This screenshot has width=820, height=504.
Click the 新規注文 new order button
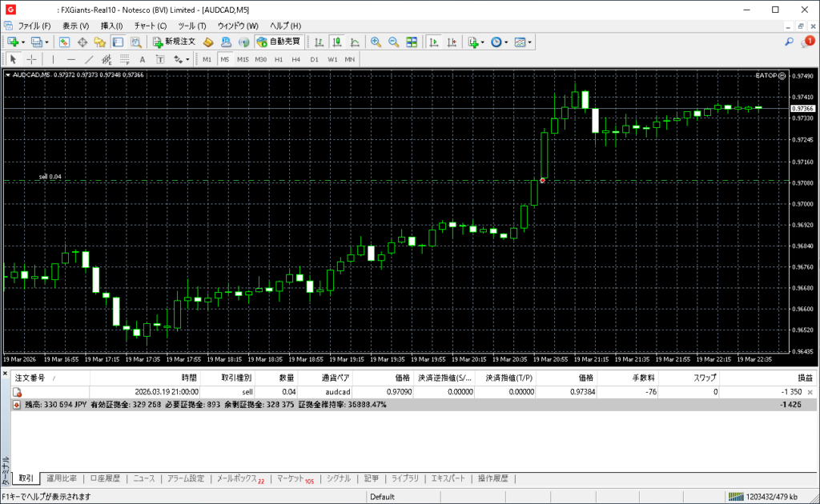point(174,42)
